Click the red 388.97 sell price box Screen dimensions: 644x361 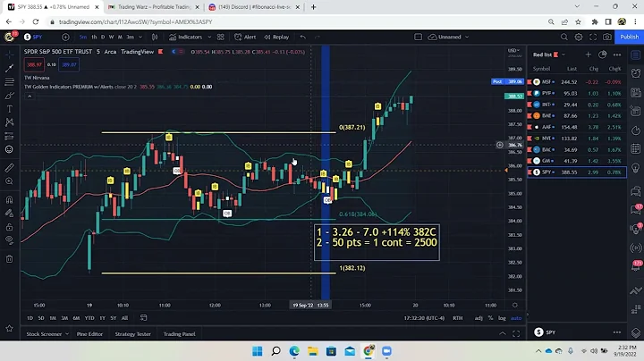pos(34,65)
